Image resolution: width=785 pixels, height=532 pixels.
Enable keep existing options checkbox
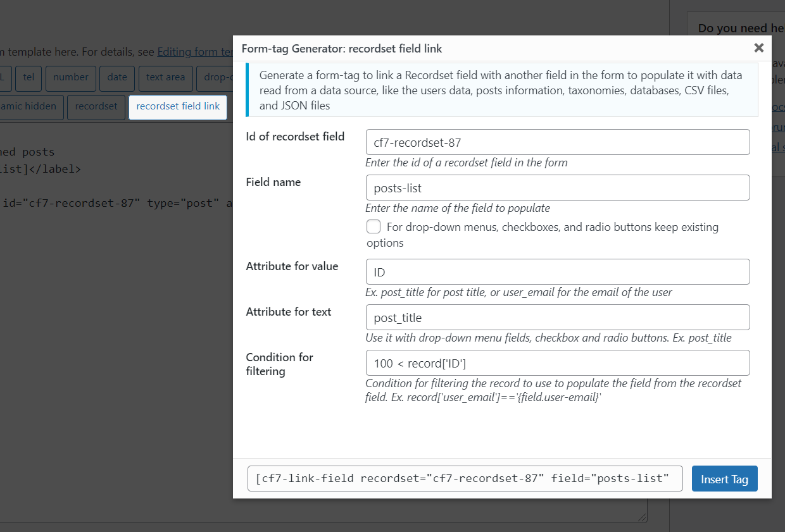click(374, 226)
